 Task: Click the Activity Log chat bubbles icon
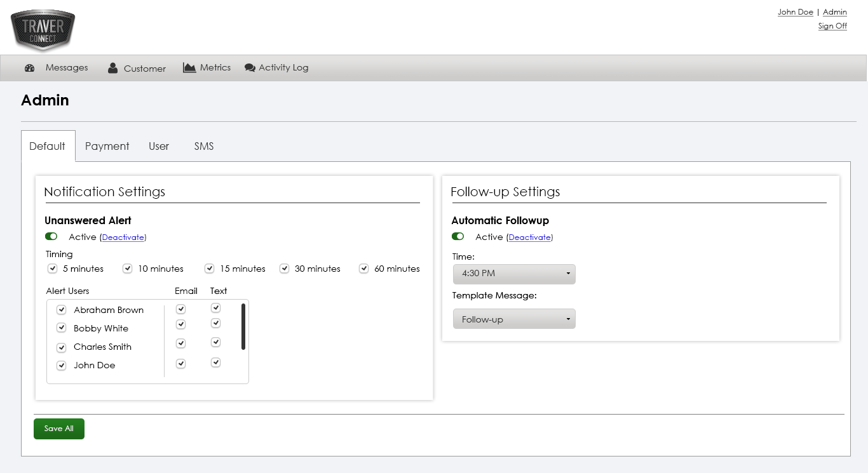pyautogui.click(x=250, y=68)
